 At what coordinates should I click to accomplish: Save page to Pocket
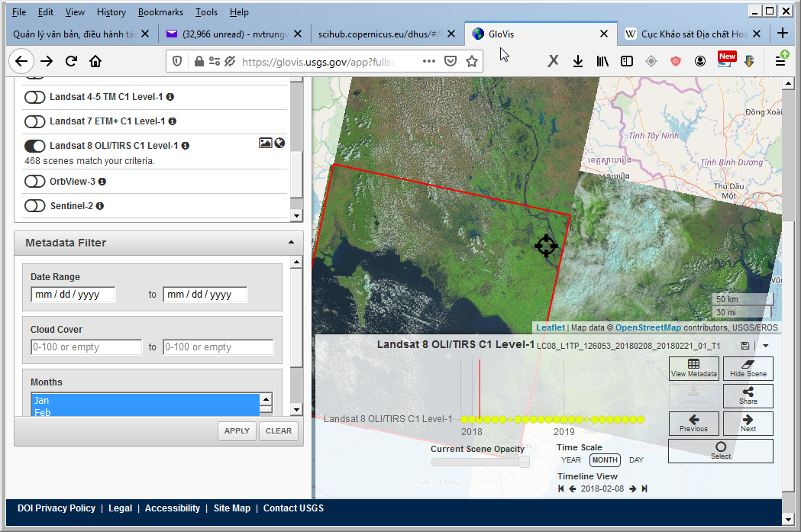[x=450, y=61]
